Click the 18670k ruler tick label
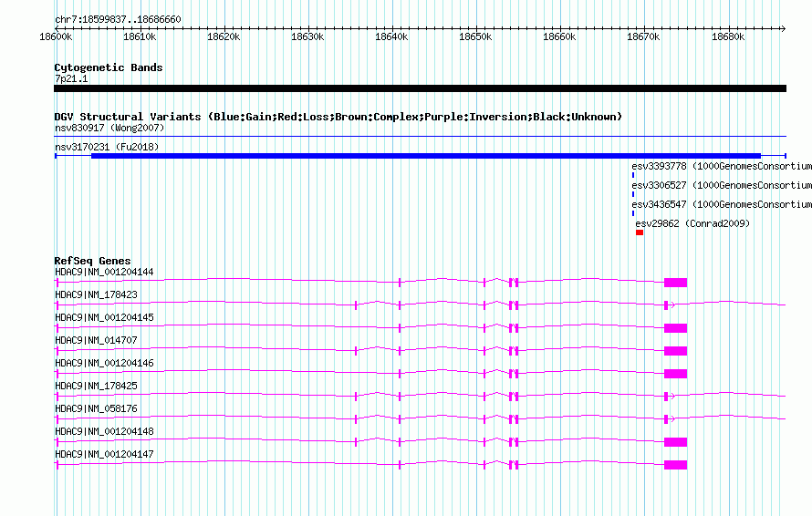812x516 pixels. (x=643, y=36)
